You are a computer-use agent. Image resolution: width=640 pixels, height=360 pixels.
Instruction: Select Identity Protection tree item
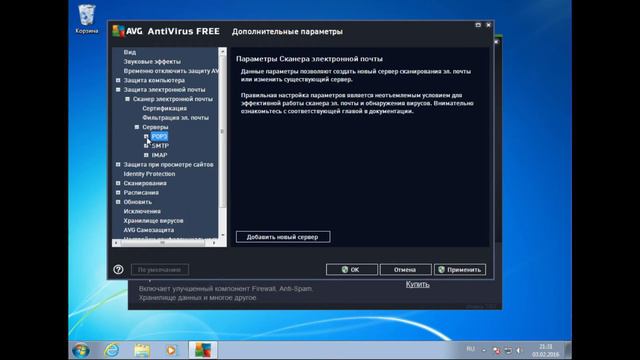pyautogui.click(x=149, y=174)
